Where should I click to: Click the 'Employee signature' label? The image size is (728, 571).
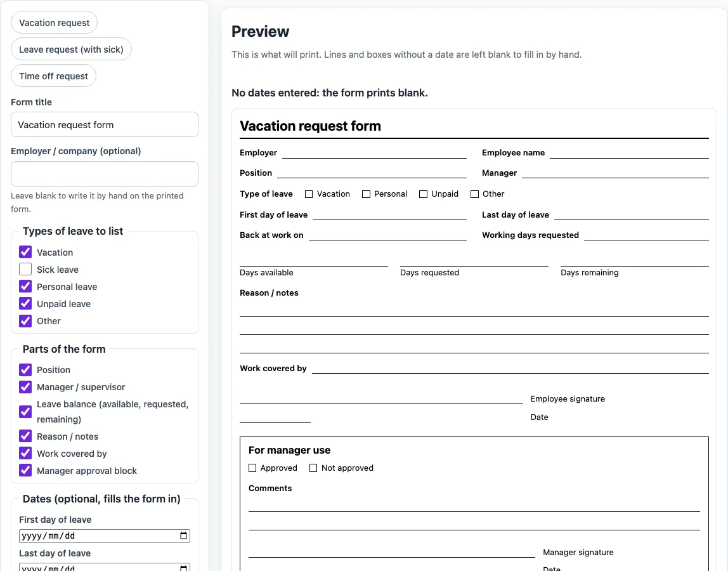click(x=568, y=399)
